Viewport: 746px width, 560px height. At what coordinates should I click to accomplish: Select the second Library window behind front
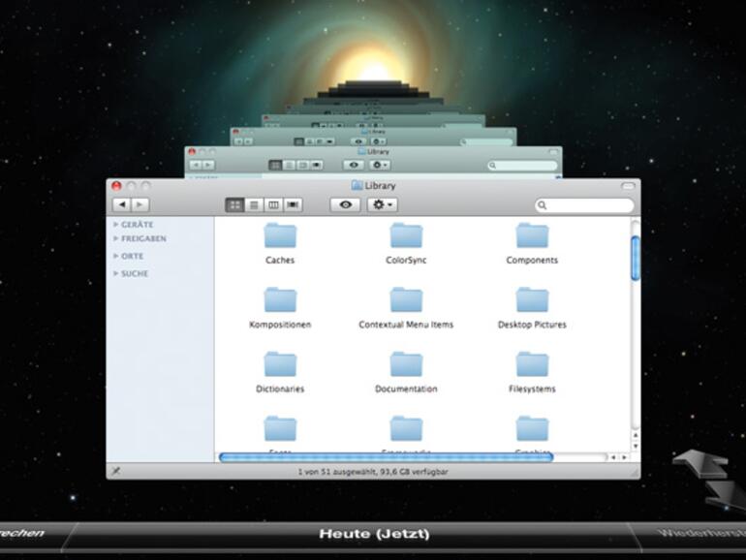click(373, 162)
